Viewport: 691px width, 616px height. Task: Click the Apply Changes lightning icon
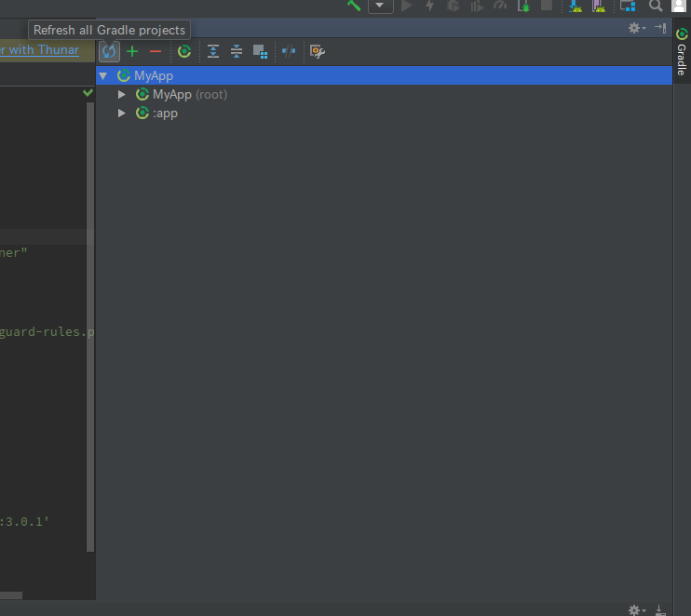tap(429, 6)
